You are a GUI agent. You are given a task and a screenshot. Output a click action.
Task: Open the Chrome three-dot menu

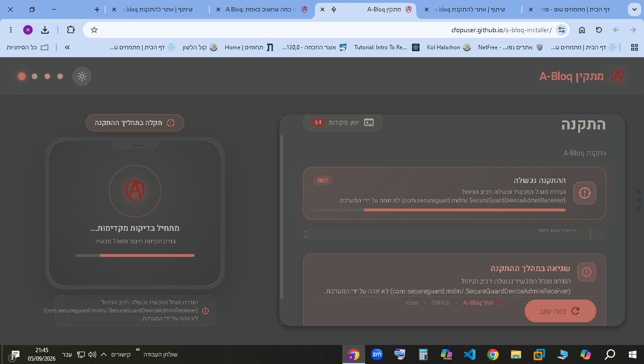tap(11, 30)
